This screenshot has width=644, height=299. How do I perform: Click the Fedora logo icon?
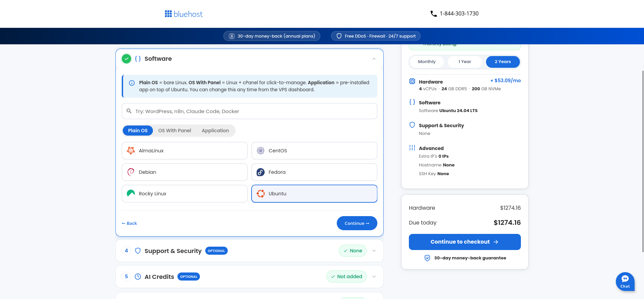point(261,172)
